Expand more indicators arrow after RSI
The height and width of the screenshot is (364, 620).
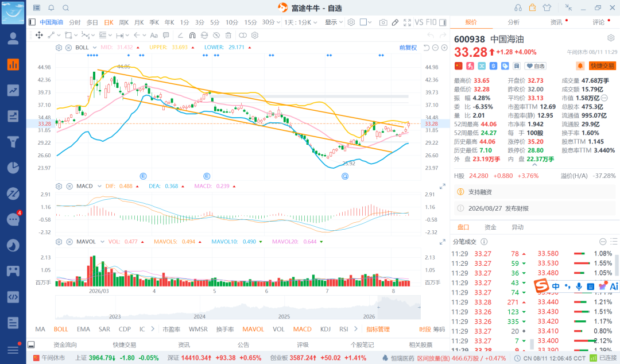[356, 329]
